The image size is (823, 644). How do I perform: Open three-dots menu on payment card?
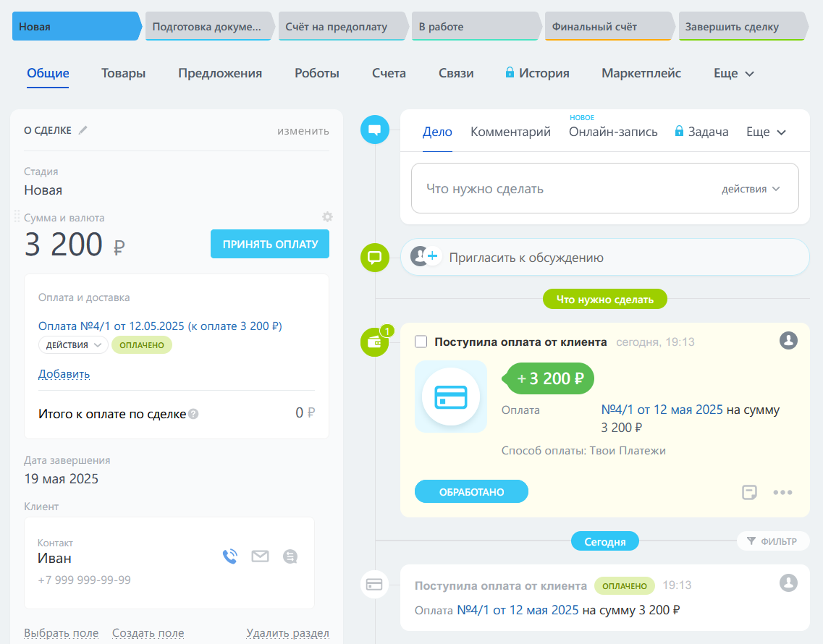click(782, 492)
